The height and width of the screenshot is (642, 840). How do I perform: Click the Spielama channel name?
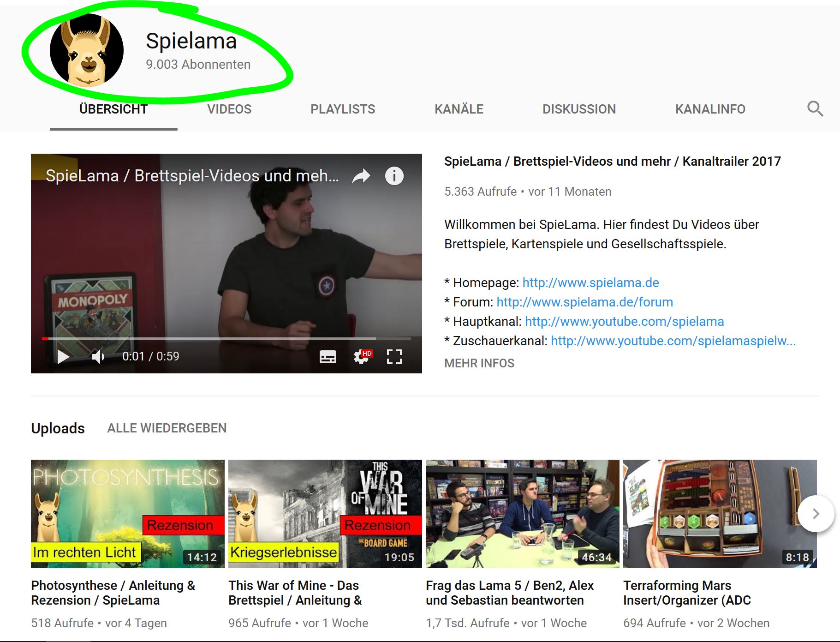click(x=191, y=41)
